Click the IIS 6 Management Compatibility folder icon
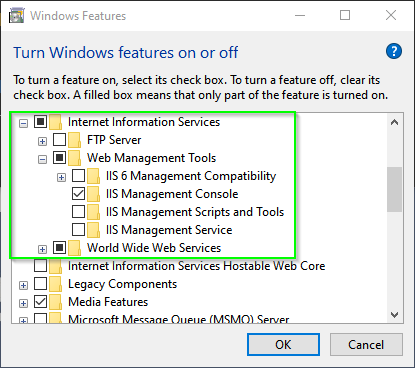Screen dimensions: 415x368 pyautogui.click(x=93, y=176)
